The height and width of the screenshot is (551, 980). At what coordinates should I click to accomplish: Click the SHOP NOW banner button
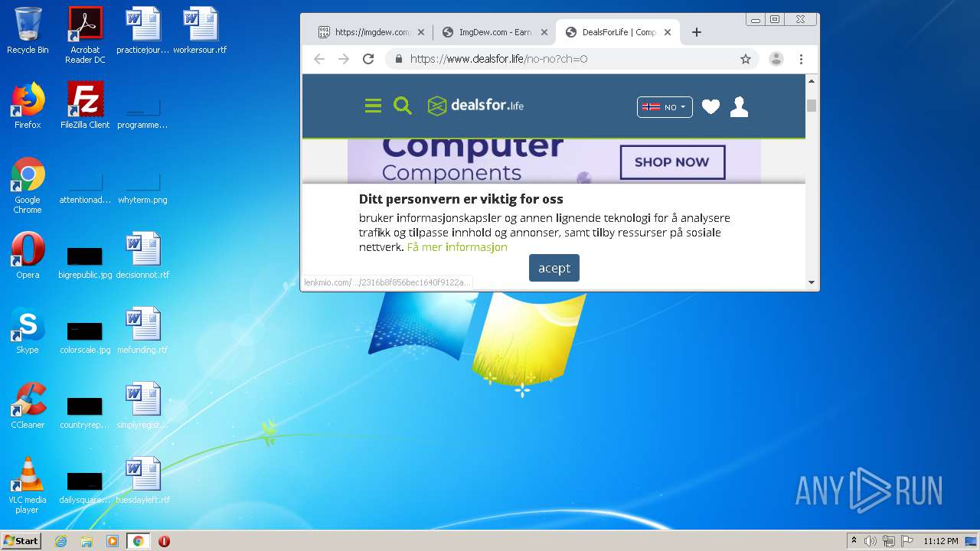[x=671, y=162]
